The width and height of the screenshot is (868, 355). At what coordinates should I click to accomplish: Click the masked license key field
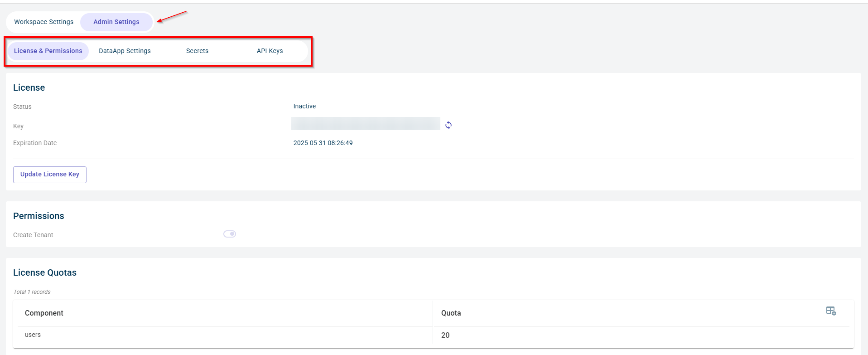pyautogui.click(x=366, y=124)
